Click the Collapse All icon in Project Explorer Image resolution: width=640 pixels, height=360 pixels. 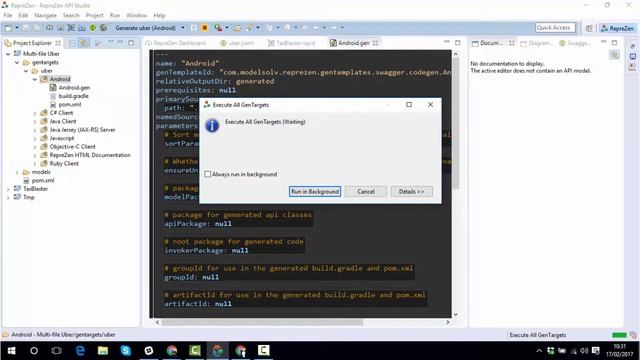click(72, 43)
